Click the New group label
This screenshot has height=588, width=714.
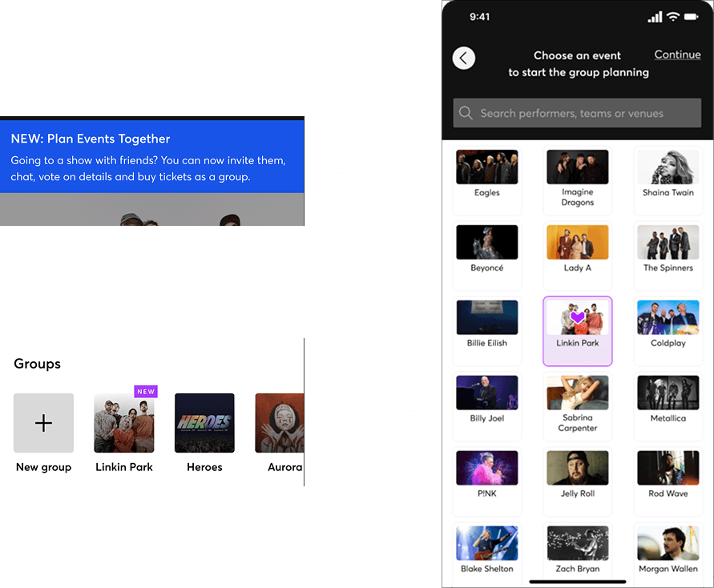click(44, 467)
